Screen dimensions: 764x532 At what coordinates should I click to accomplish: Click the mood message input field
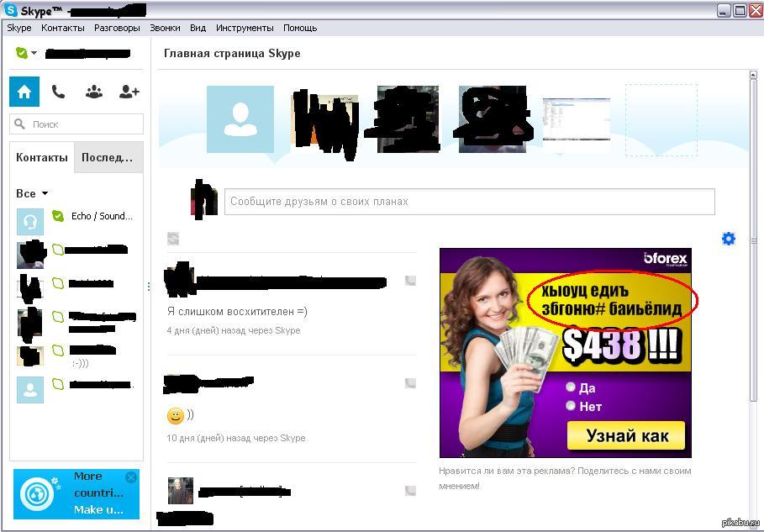pyautogui.click(x=469, y=202)
